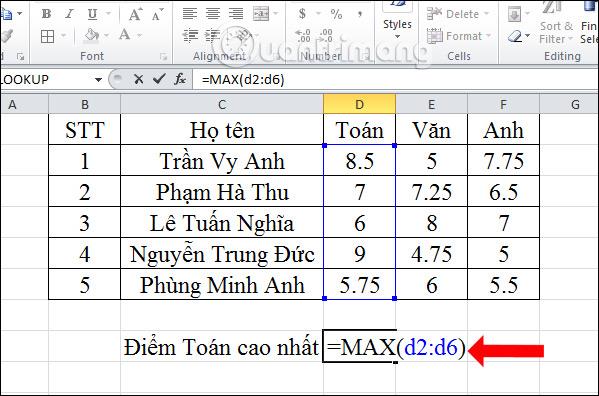Open the Fill Color dropdown arrow

(107, 36)
